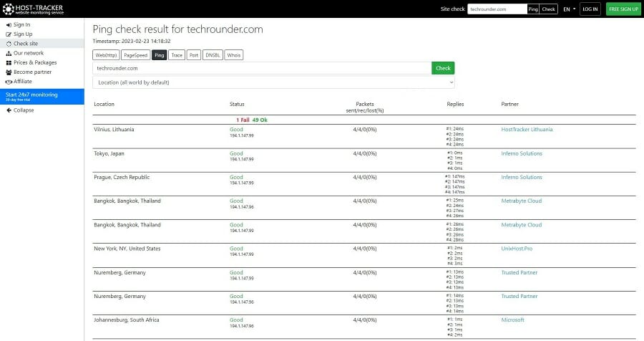Switch to the Web(http) tab
Image resolution: width=644 pixels, height=341 pixels.
[x=107, y=55]
